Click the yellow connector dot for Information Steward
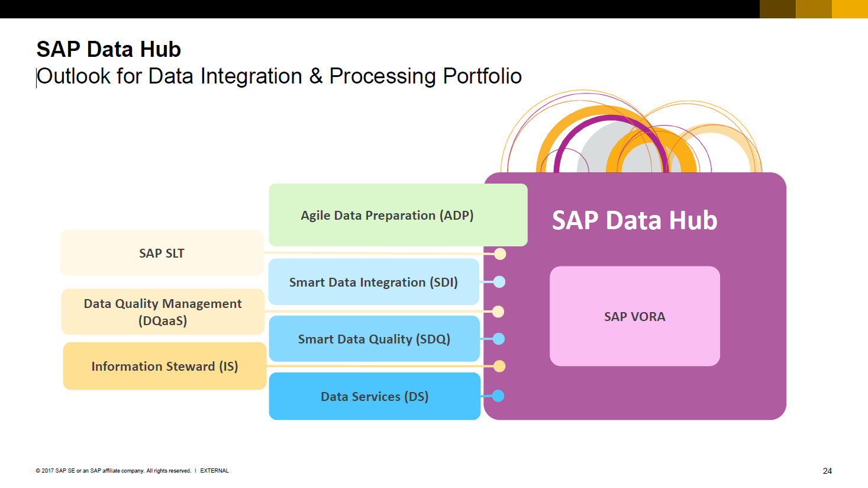 click(499, 366)
